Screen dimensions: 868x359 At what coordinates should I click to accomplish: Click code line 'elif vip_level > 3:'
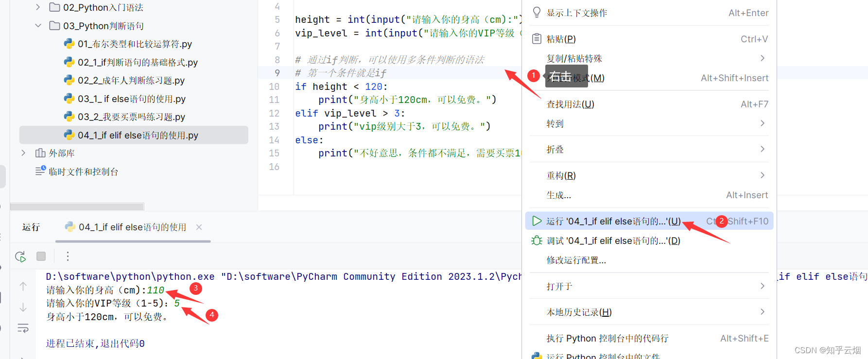point(350,113)
